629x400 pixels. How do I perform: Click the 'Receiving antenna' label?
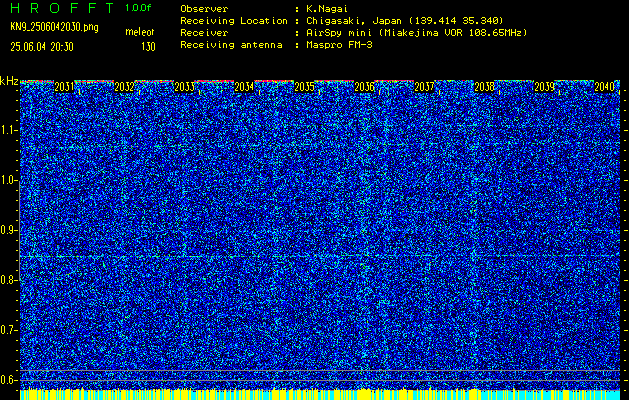point(231,45)
